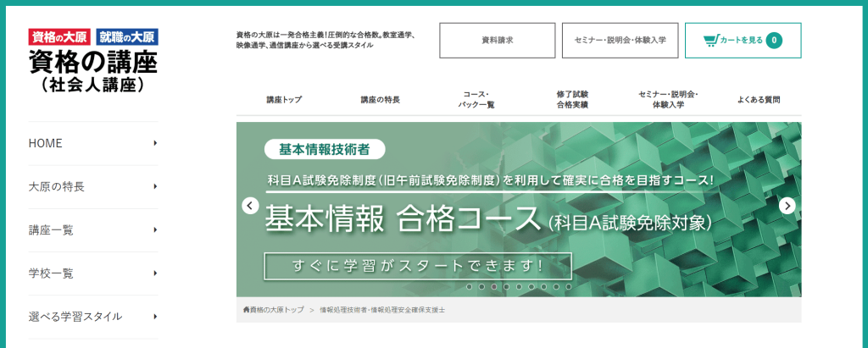Go to the コース・パック一覧 tab
Image resolution: width=868 pixels, height=348 pixels.
point(476,100)
